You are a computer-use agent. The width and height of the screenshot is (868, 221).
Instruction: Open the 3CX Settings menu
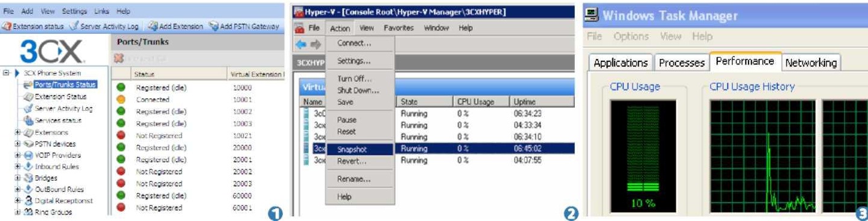click(75, 11)
